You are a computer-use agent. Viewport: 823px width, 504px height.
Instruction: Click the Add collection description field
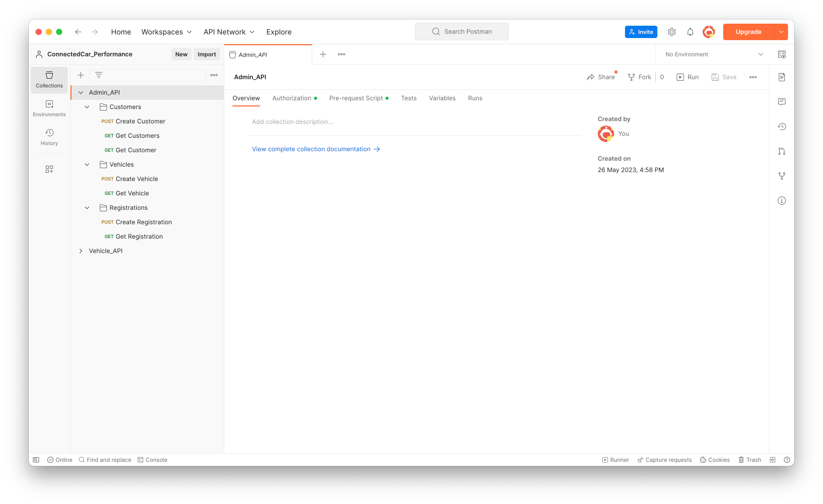point(415,122)
